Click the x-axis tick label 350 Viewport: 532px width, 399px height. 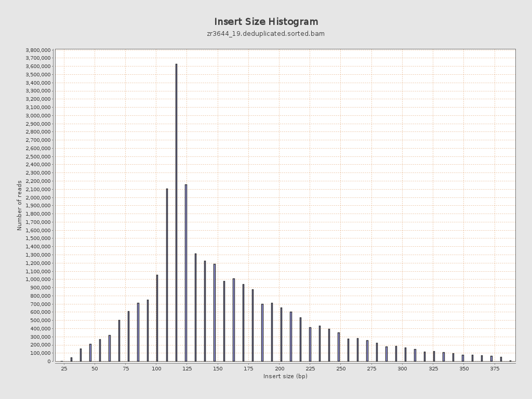coord(464,368)
